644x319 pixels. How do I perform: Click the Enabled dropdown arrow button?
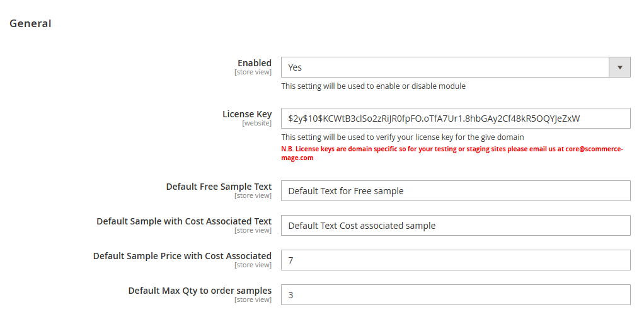coord(619,67)
